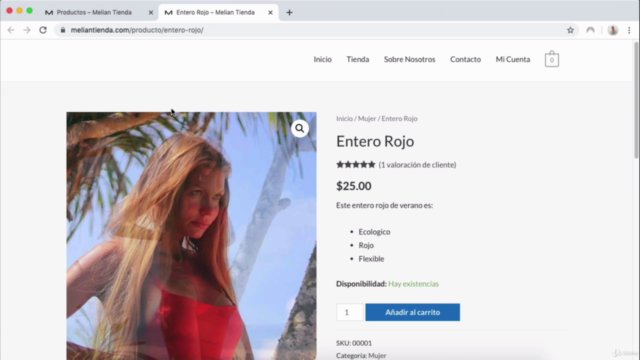Image resolution: width=640 pixels, height=360 pixels.
Task: Click the Mujer breadcrumb link
Action: click(x=367, y=118)
